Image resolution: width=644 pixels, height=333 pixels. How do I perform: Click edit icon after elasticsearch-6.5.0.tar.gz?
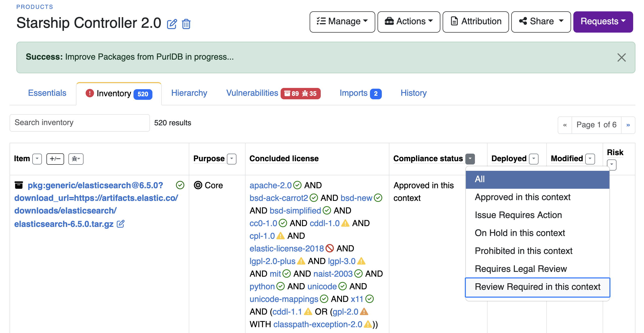[x=121, y=224]
